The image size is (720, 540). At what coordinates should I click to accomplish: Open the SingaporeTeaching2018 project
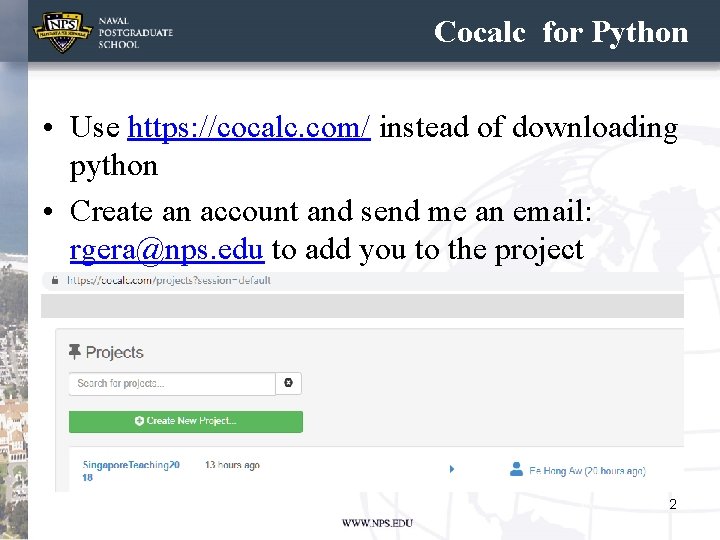(131, 471)
